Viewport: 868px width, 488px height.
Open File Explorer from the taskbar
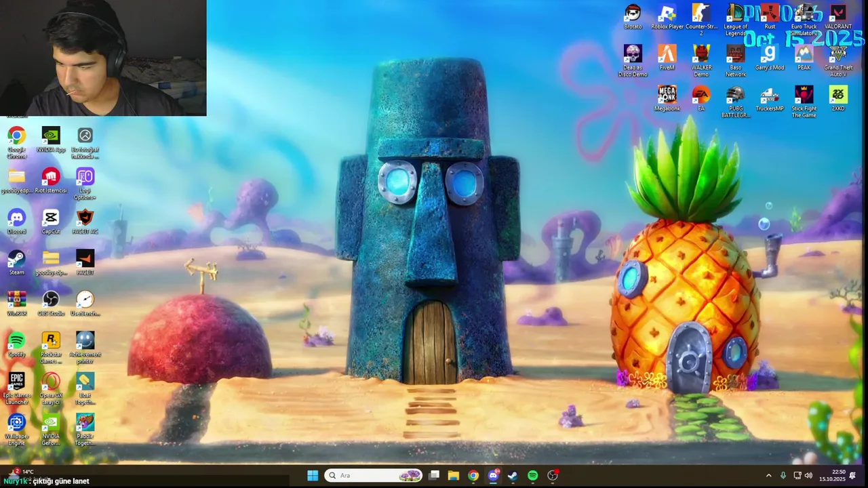[x=454, y=476]
